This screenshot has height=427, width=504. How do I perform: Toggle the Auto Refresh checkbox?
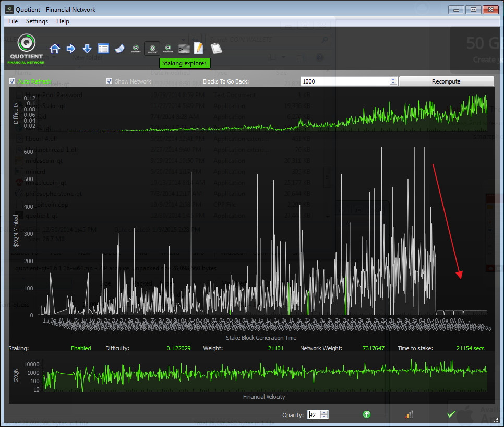click(x=12, y=81)
